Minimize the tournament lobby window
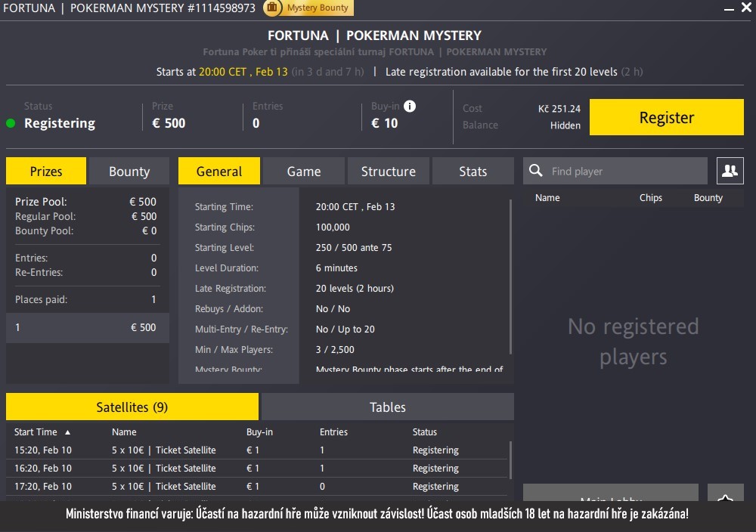The height and width of the screenshot is (532, 756). coord(729,8)
